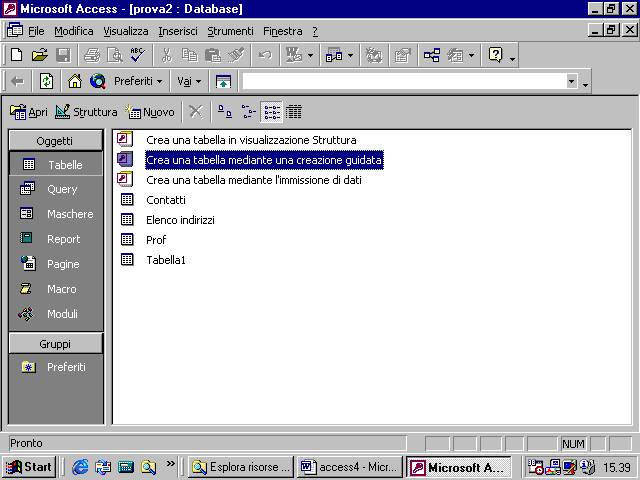The width and height of the screenshot is (640, 480).
Task: Click the Web toolbar Back arrow
Action: click(x=17, y=81)
